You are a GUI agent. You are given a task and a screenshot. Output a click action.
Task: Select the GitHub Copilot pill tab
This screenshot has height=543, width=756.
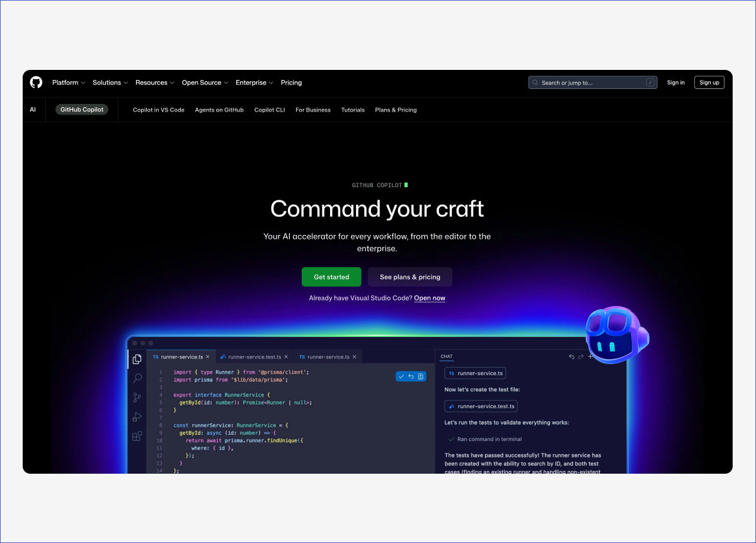(82, 110)
